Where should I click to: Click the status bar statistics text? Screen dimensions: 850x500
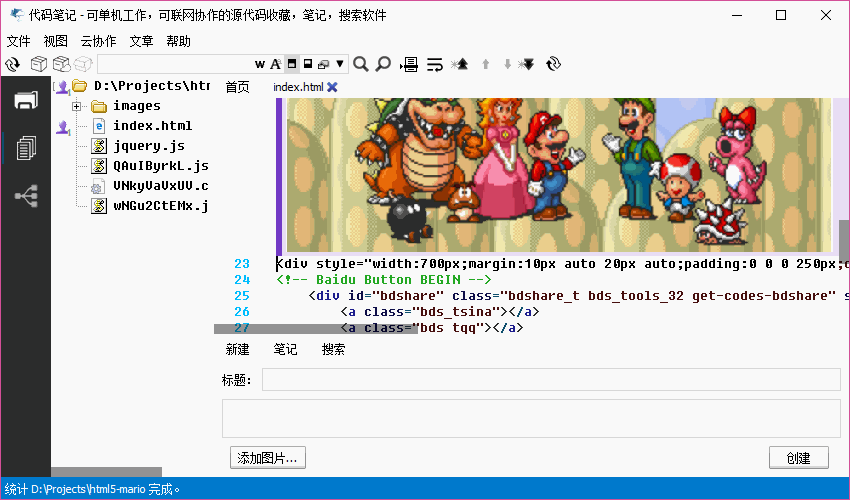(92, 489)
